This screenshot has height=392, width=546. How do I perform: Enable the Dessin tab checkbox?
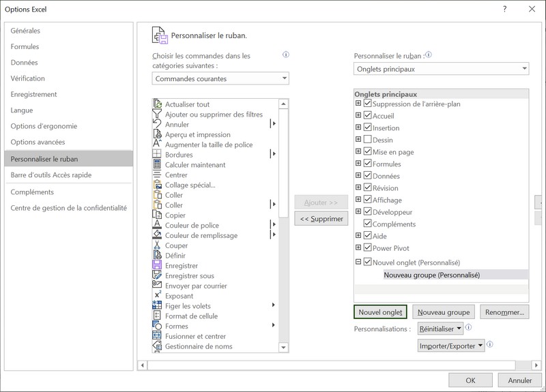tap(368, 140)
